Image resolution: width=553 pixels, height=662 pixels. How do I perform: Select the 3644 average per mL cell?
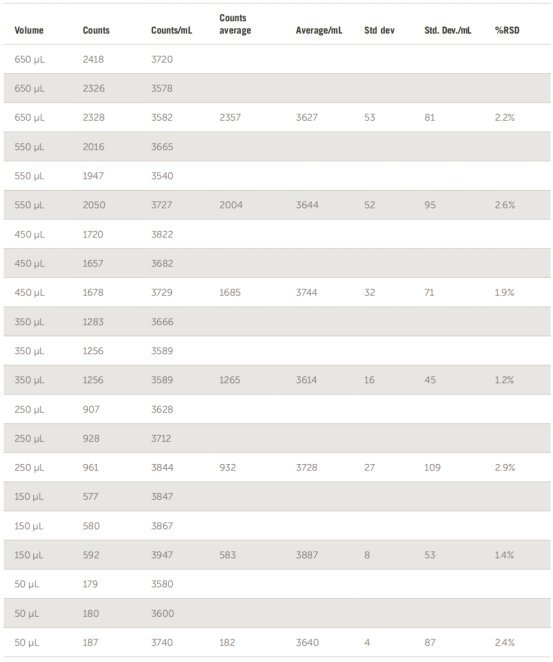(307, 205)
